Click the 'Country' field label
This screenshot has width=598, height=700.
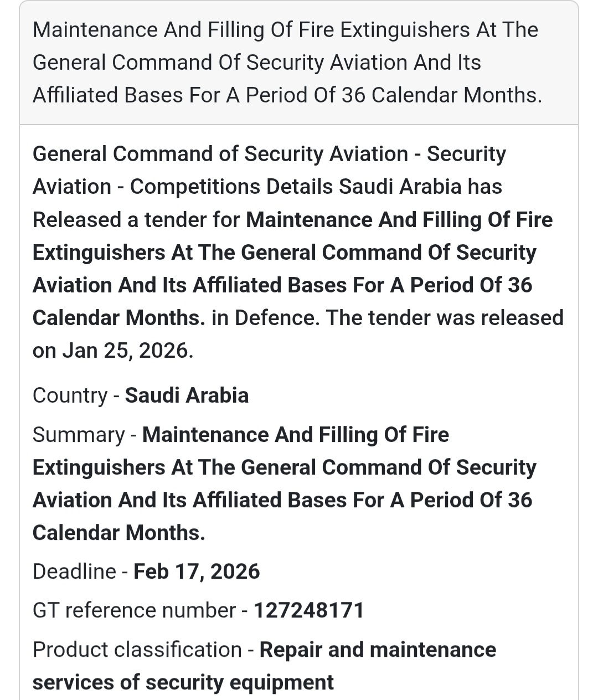pos(70,395)
